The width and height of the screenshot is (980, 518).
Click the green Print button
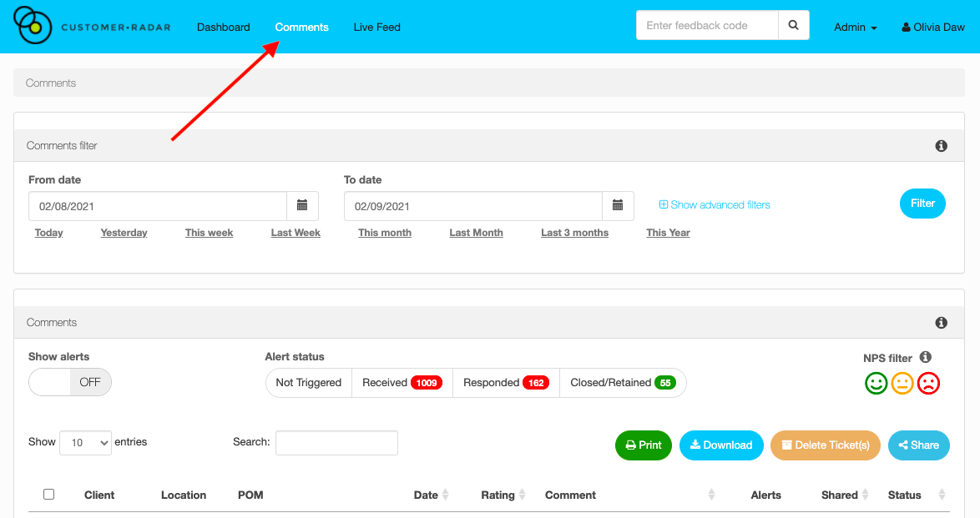643,445
